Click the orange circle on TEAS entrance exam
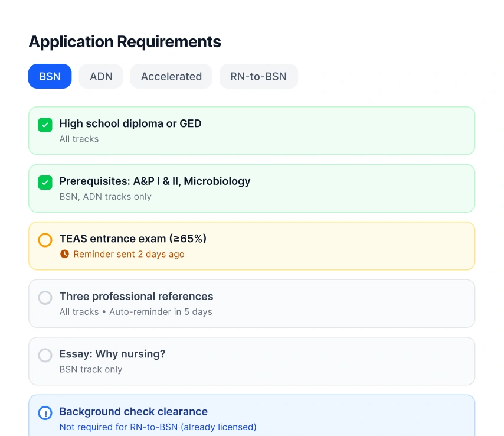The height and width of the screenshot is (436, 504). coord(45,240)
